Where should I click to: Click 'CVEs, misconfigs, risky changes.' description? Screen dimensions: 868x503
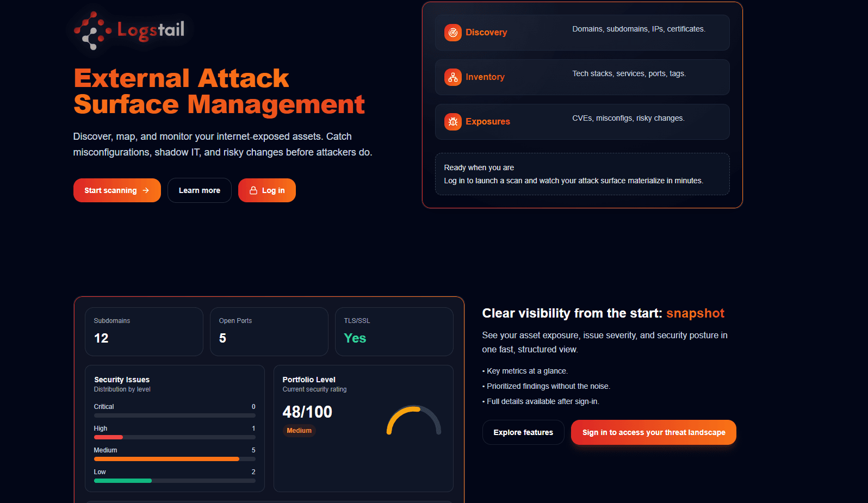pos(628,118)
